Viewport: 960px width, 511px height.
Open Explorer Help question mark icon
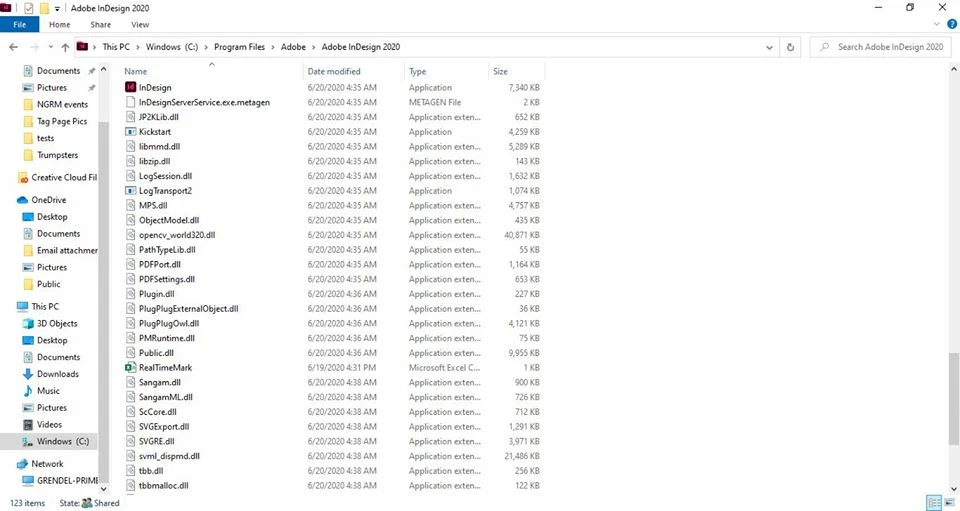click(952, 24)
